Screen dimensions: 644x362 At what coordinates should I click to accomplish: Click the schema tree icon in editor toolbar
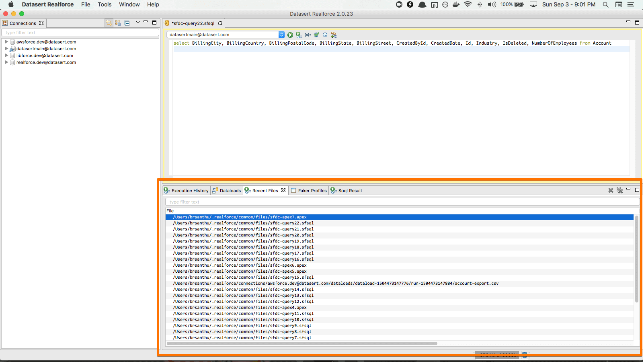334,35
